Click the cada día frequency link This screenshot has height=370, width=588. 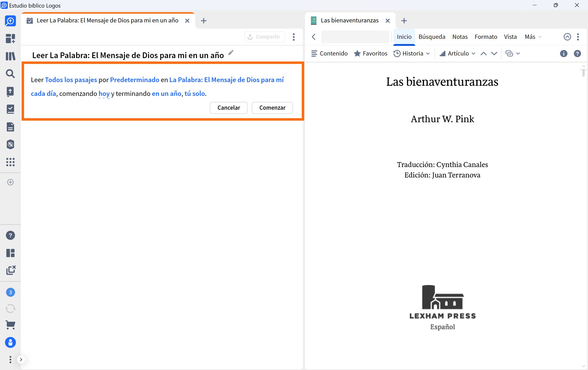point(44,94)
